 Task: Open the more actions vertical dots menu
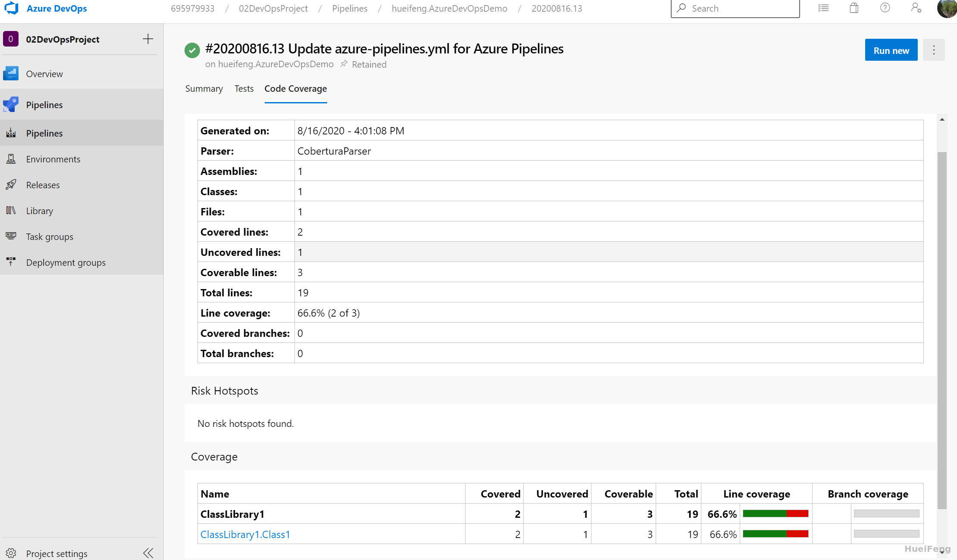pos(934,50)
